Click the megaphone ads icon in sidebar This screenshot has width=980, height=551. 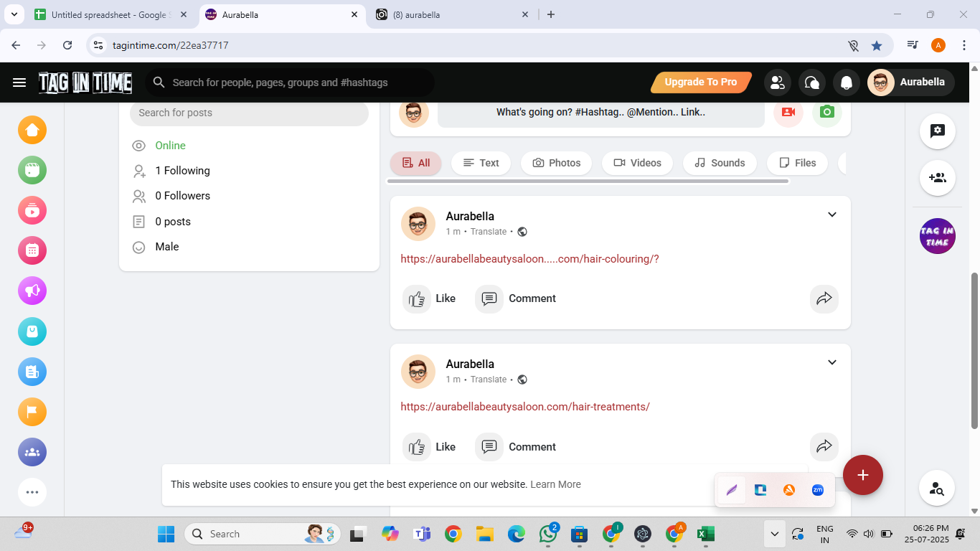click(32, 291)
